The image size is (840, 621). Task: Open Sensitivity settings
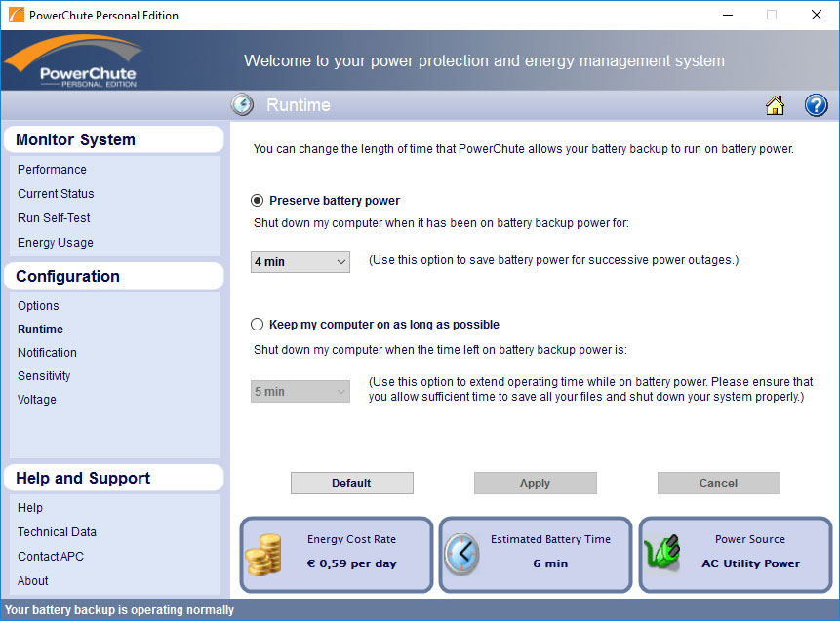(44, 375)
